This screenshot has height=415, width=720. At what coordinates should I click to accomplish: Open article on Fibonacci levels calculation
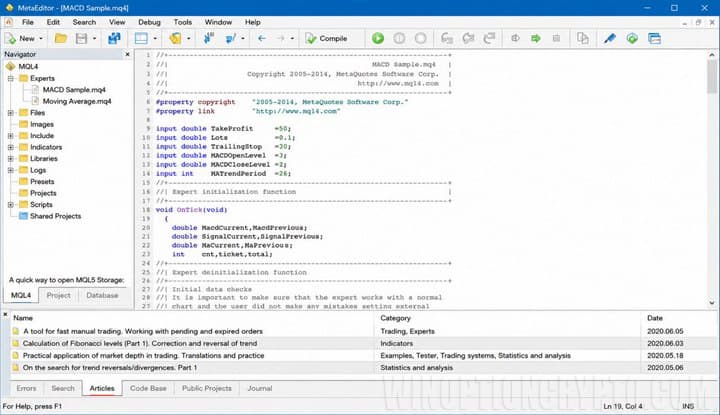[x=140, y=343]
